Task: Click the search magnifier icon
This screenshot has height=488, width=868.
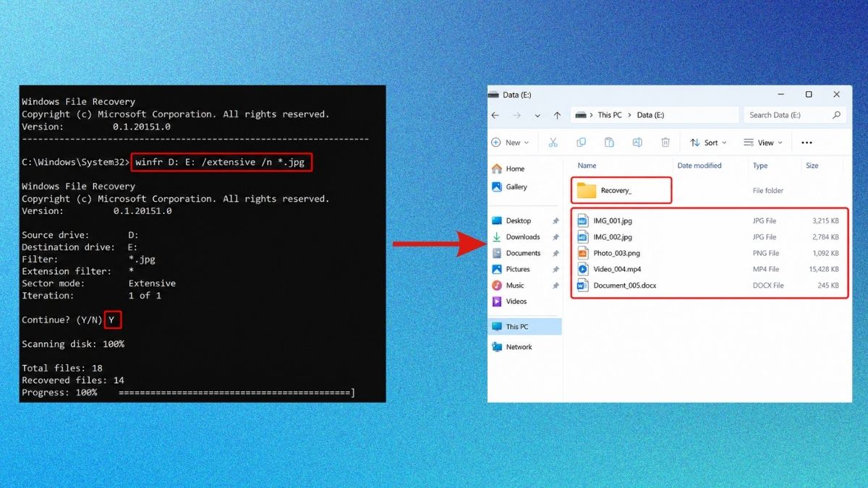Action: pos(836,115)
